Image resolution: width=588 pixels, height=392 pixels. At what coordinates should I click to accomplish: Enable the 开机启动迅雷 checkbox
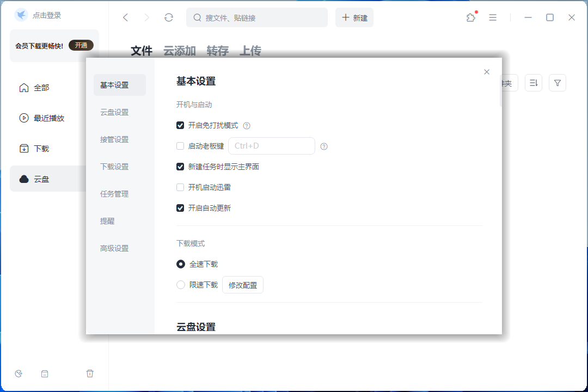tap(180, 187)
